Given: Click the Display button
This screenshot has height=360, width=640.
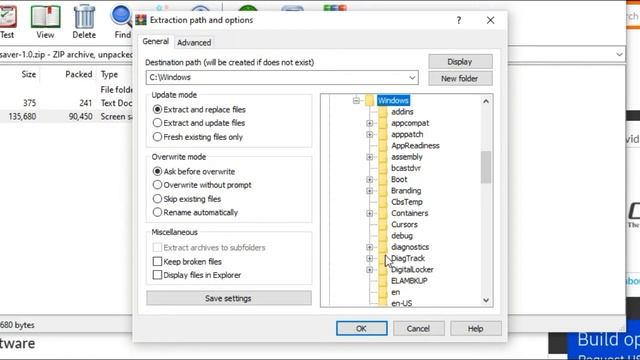Looking at the screenshot, I should pos(460,62).
